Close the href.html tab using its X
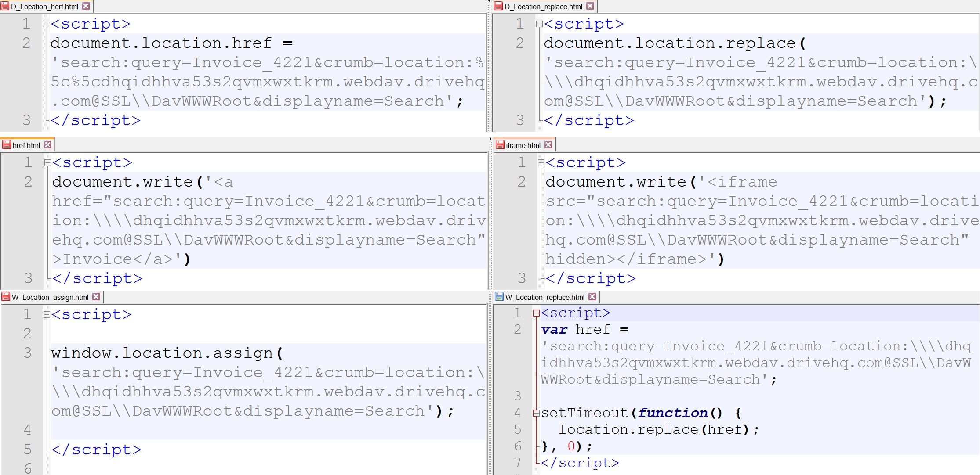The image size is (980, 475). (x=48, y=145)
